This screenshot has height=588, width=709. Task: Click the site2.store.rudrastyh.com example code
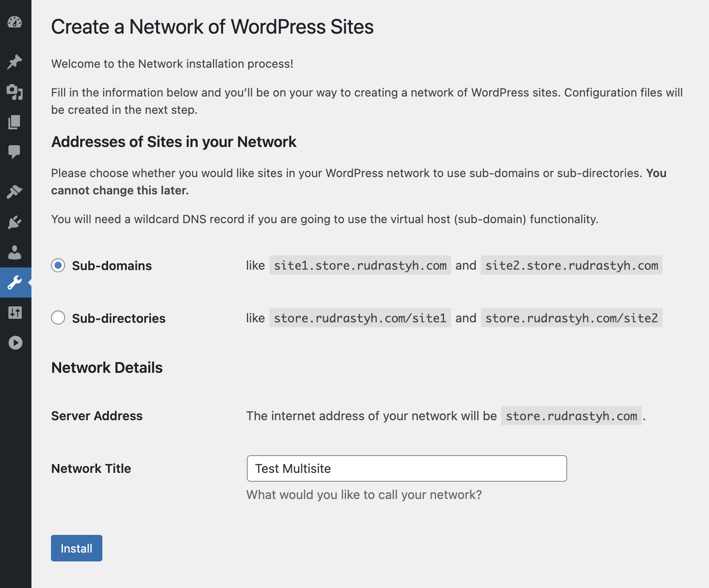[x=572, y=265]
